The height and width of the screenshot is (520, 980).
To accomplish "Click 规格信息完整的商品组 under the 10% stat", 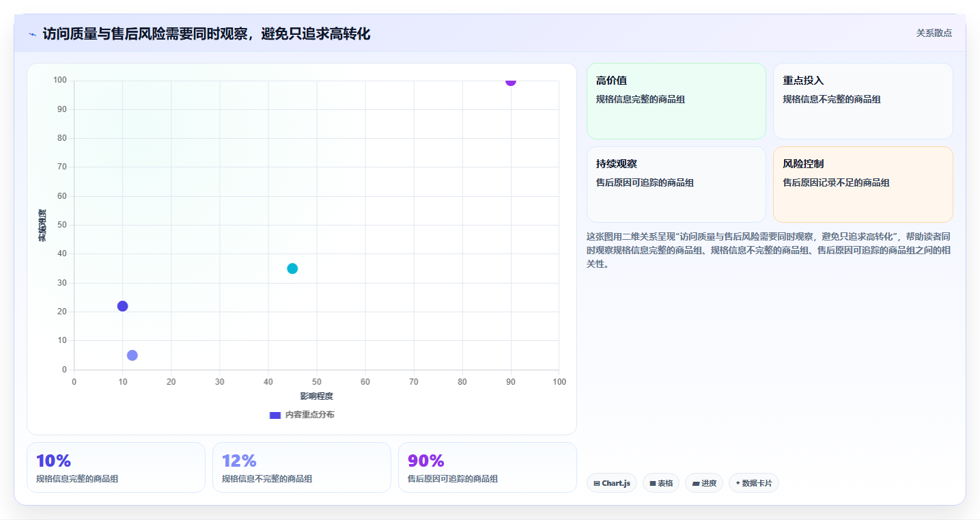I will (x=77, y=479).
